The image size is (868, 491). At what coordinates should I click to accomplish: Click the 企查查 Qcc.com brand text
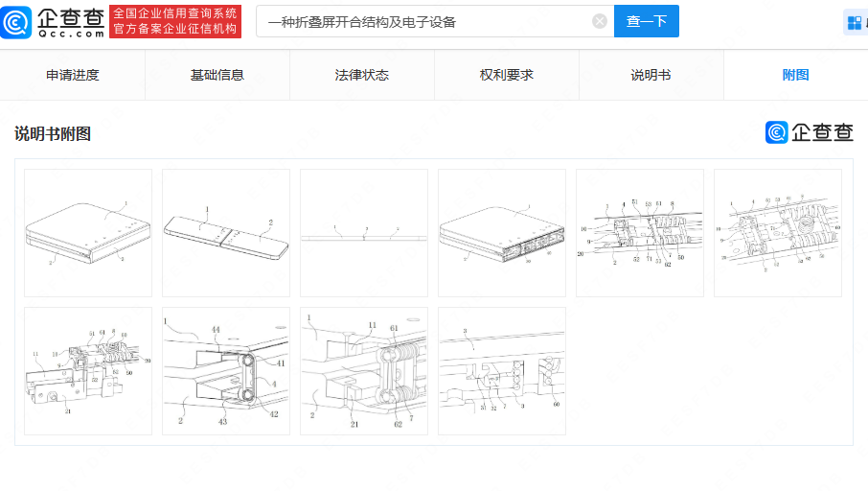coord(71,22)
